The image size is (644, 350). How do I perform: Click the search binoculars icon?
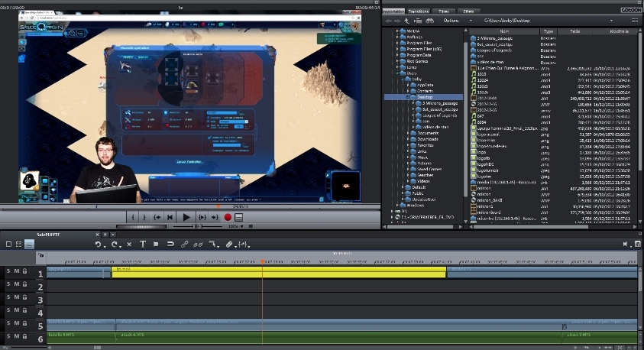(429, 21)
